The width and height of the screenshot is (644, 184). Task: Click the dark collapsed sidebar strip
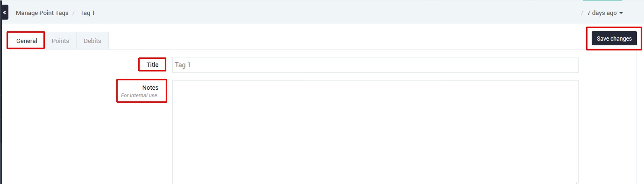click(1, 93)
